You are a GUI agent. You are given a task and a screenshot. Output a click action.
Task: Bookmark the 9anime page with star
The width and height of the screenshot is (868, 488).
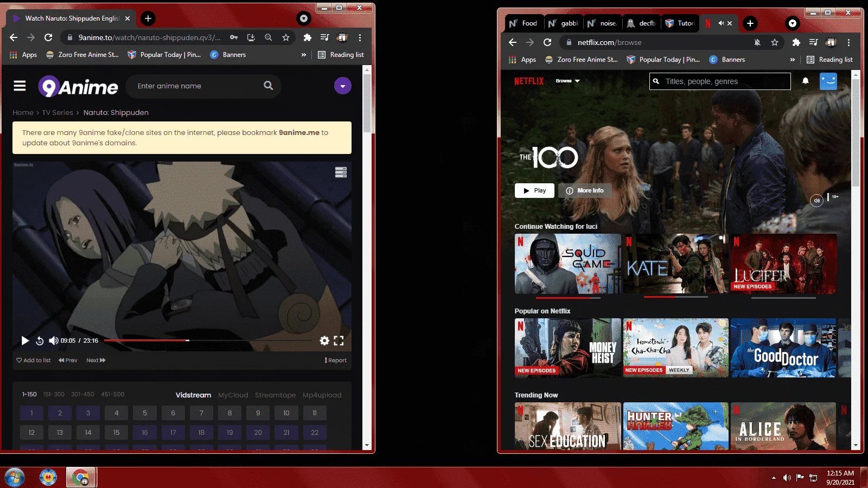[x=286, y=37]
